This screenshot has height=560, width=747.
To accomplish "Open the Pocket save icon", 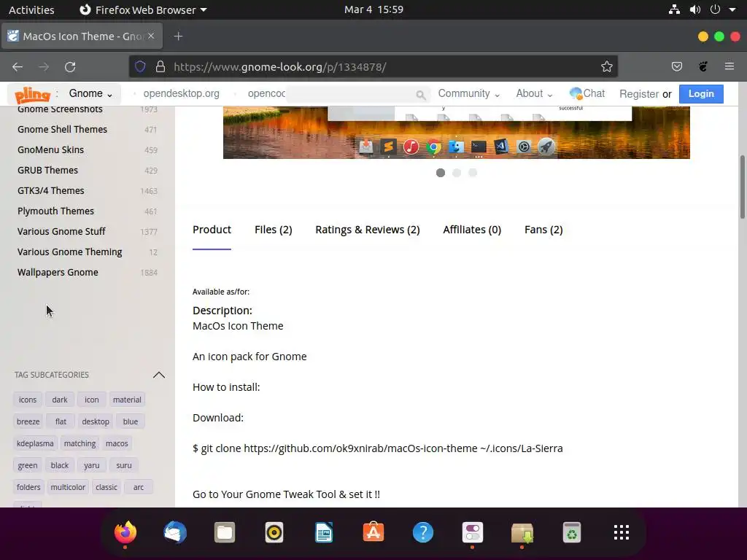I will click(x=676, y=66).
